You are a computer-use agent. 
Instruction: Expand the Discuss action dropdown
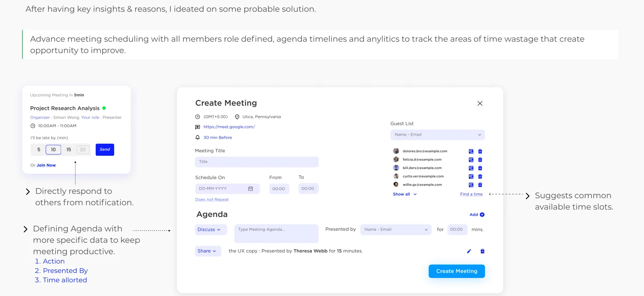(211, 230)
